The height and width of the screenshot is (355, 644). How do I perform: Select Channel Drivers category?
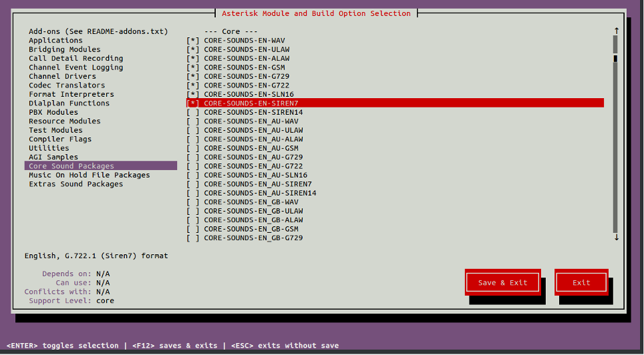click(x=62, y=77)
